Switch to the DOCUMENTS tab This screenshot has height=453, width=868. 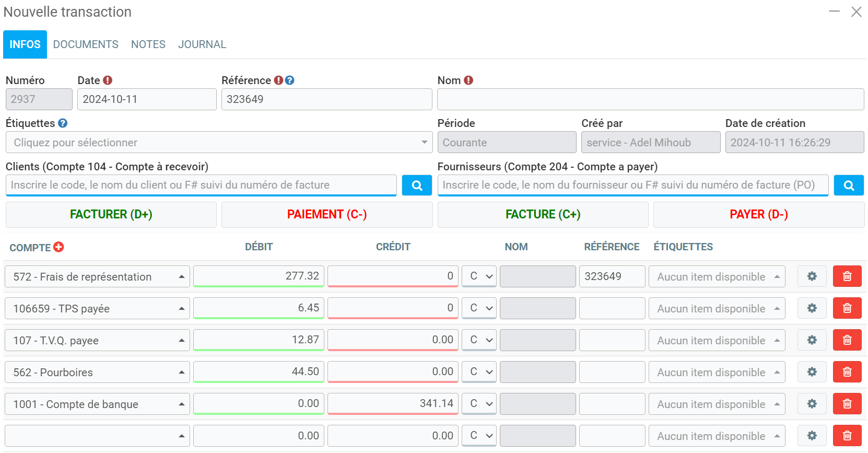86,44
